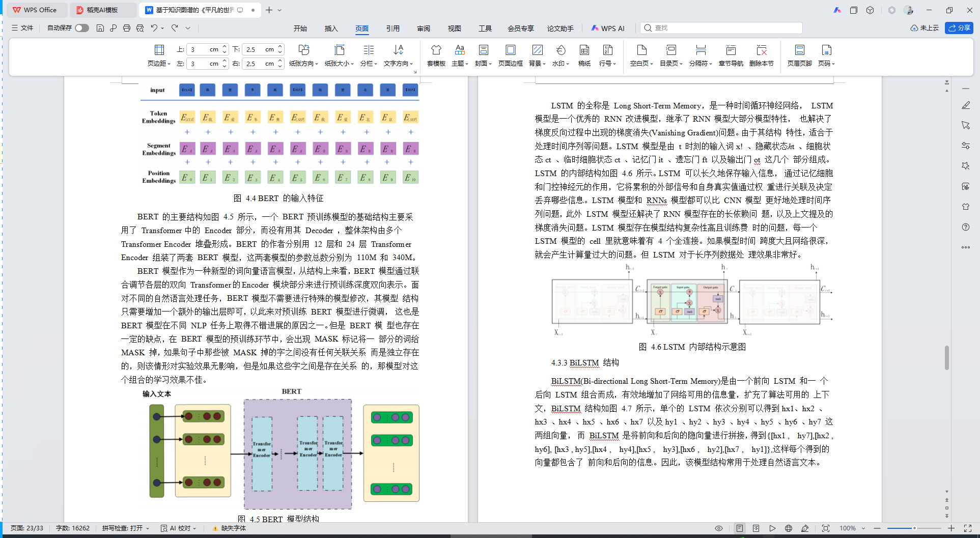Open the 分栏 columns tool

tap(369, 55)
